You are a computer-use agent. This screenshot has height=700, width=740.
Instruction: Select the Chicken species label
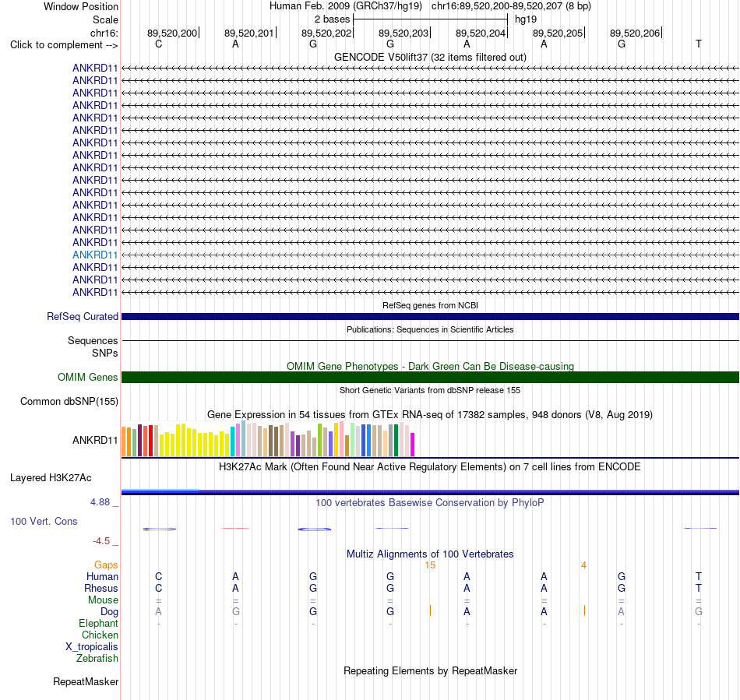click(100, 635)
